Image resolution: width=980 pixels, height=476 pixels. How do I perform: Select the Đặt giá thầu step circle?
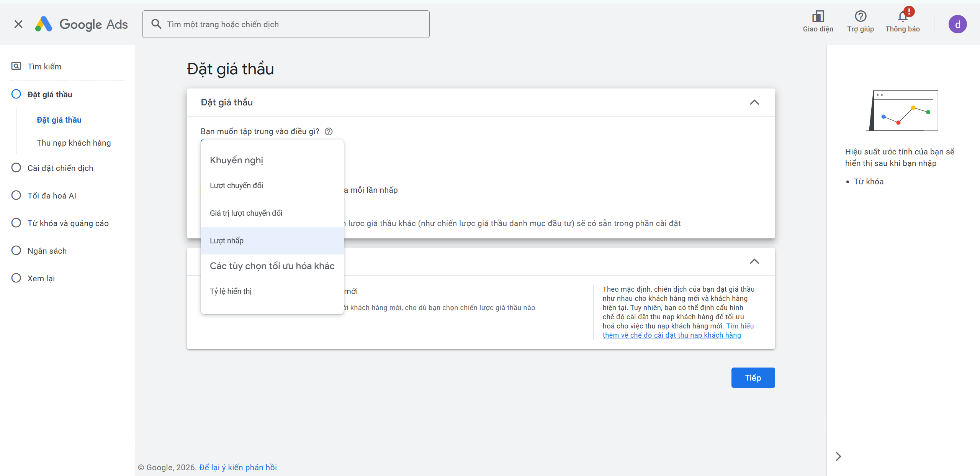[x=16, y=94]
